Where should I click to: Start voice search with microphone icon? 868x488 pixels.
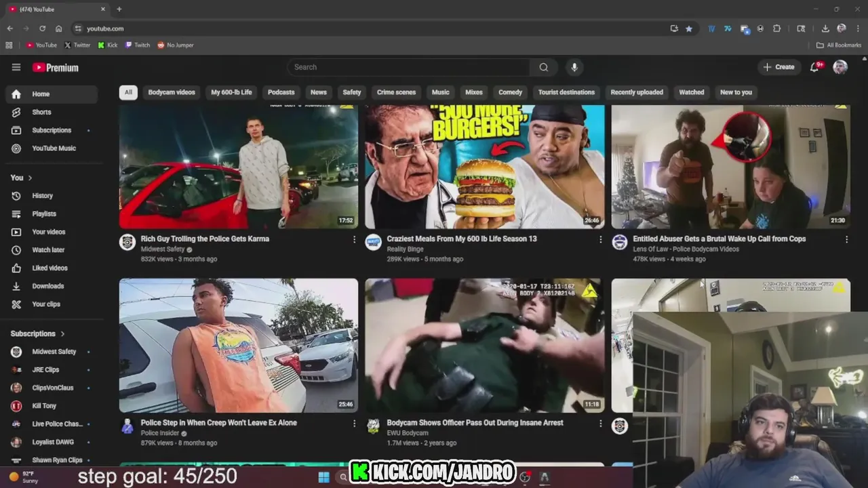coord(574,67)
